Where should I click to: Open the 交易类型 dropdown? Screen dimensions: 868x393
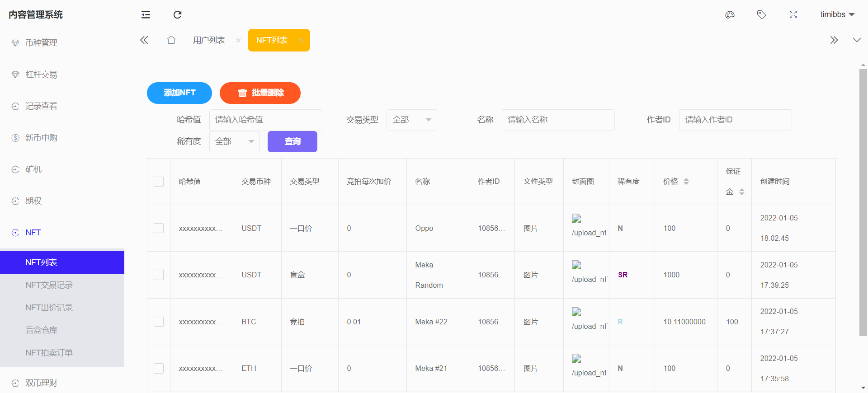(412, 120)
